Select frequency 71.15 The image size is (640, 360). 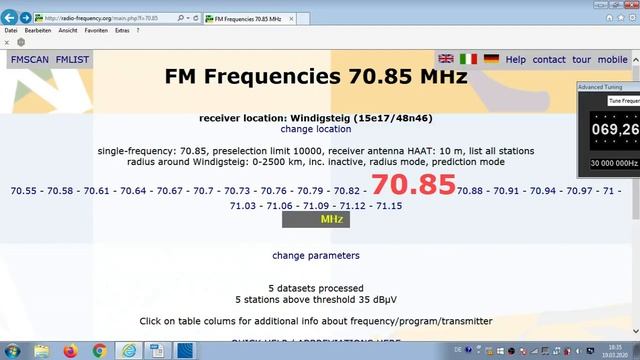(x=389, y=206)
